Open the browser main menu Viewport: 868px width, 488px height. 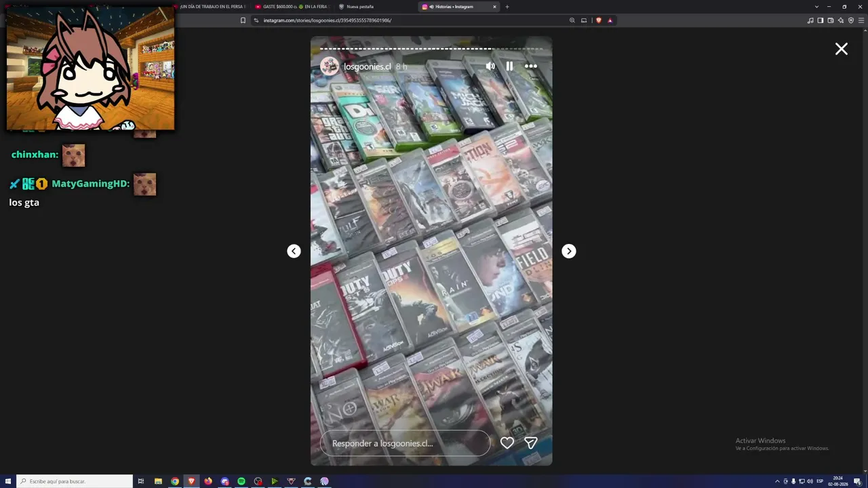[x=861, y=20]
